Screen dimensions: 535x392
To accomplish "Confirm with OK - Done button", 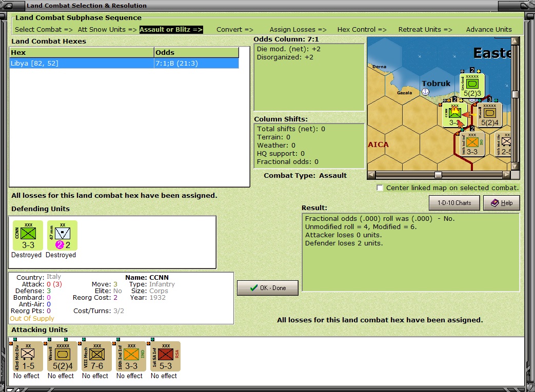I will pyautogui.click(x=268, y=288).
